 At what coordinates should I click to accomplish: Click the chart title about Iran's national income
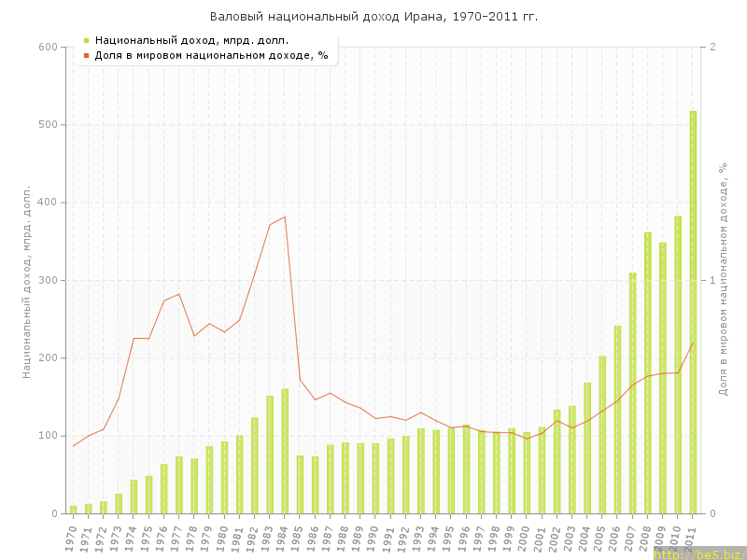[x=373, y=17]
